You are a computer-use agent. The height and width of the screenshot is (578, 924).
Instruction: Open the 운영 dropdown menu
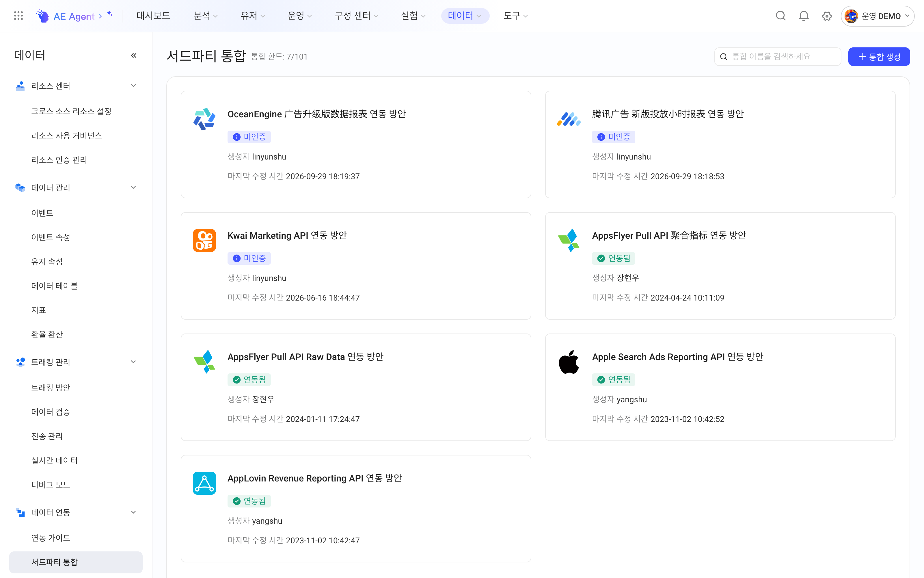tap(299, 16)
